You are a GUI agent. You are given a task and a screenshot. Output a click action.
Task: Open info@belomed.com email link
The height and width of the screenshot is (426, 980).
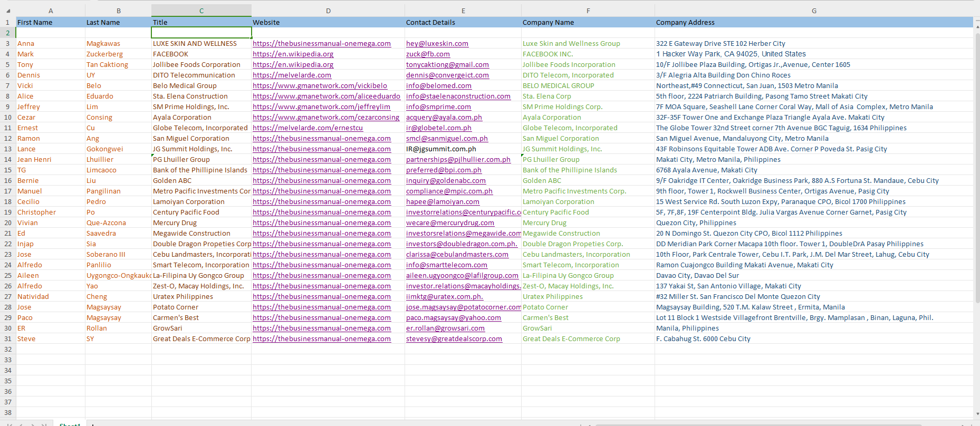[x=439, y=85]
